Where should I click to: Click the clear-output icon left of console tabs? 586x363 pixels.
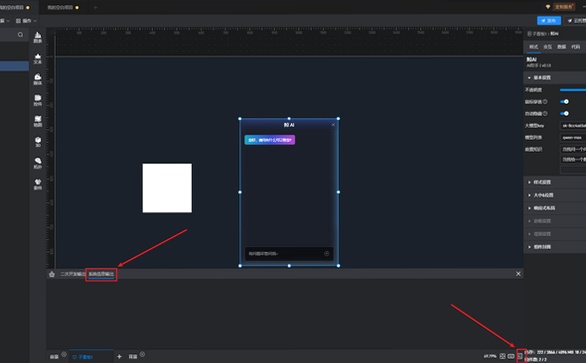click(x=52, y=274)
